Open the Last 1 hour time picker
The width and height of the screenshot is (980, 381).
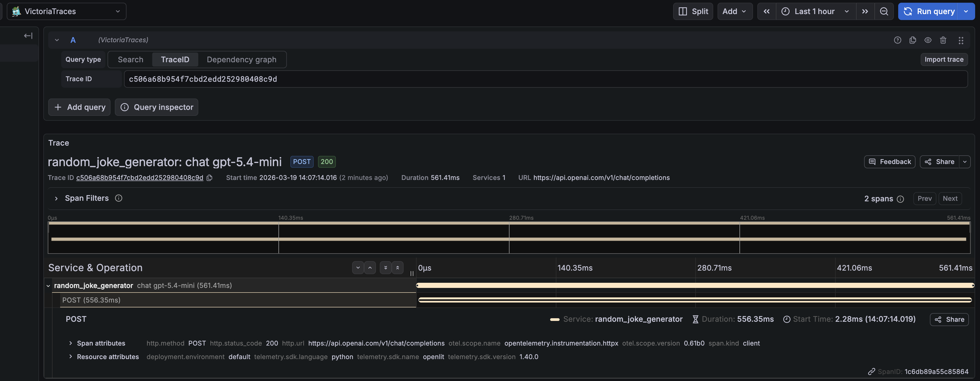[x=816, y=11]
